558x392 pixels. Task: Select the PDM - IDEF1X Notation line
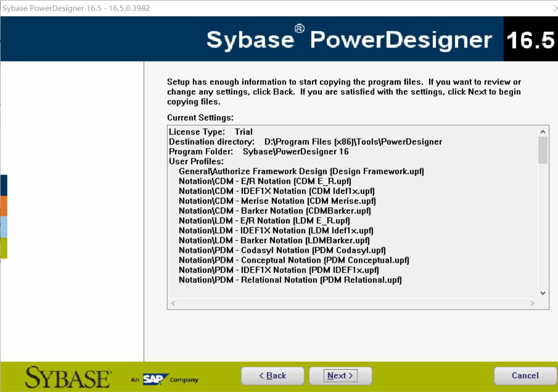point(279,270)
